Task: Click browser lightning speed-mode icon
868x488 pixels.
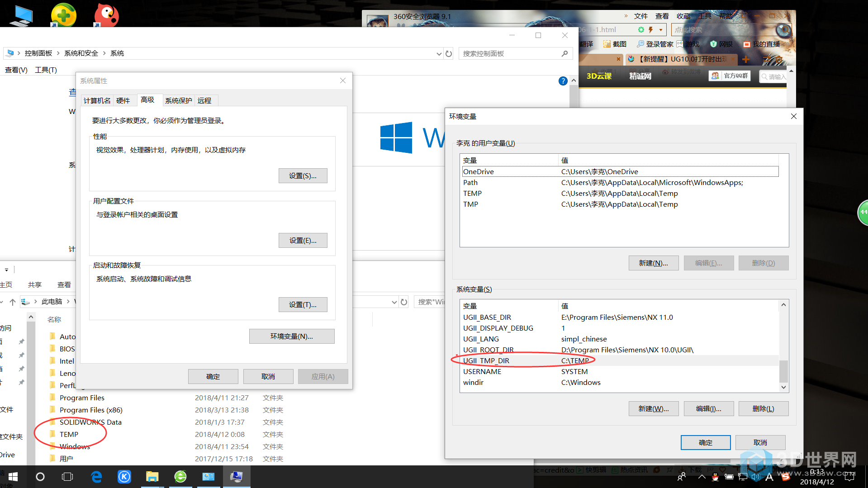Action: (651, 30)
